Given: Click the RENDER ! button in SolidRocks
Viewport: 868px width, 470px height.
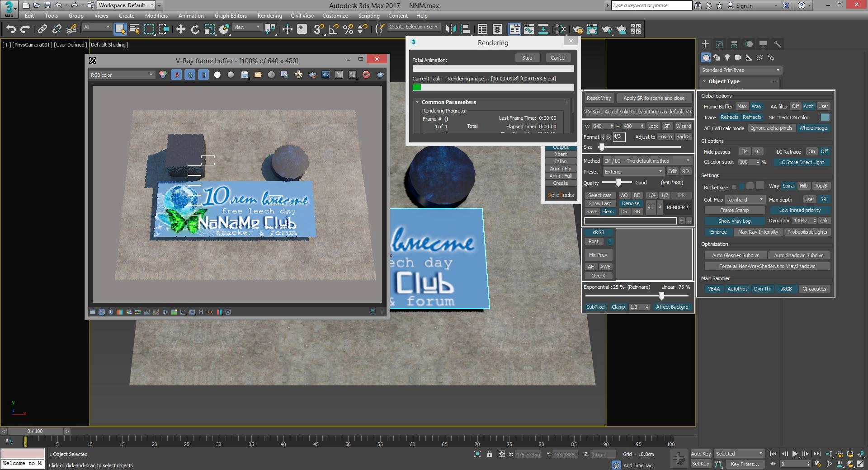Looking at the screenshot, I should coord(677,207).
